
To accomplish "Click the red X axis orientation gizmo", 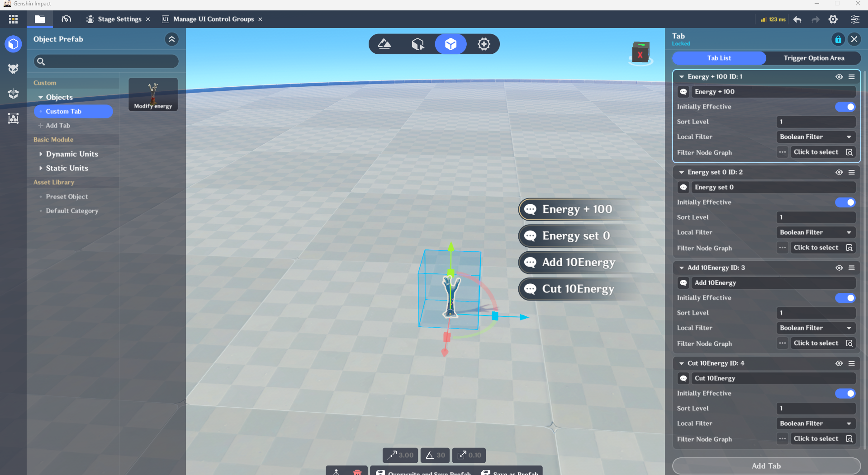I will (640, 54).
